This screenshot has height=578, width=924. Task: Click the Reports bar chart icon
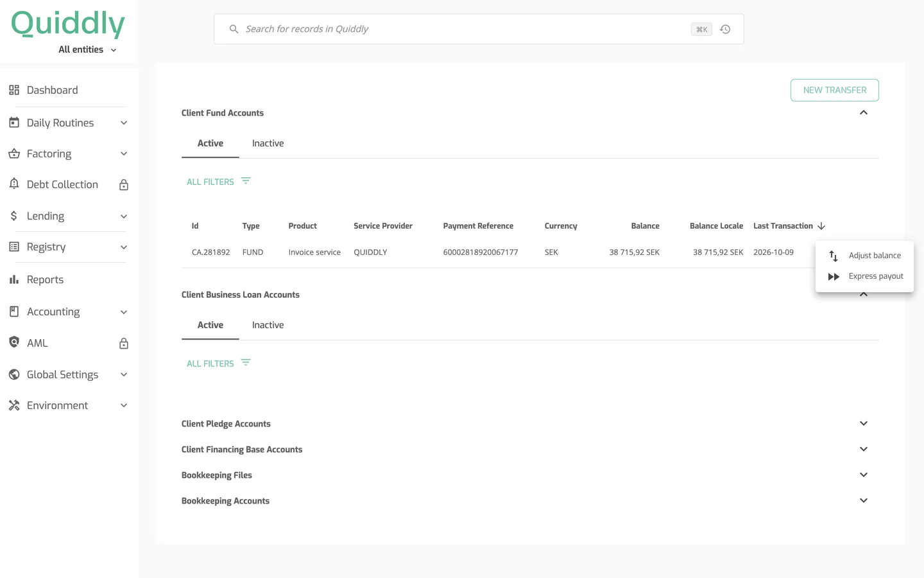click(14, 279)
